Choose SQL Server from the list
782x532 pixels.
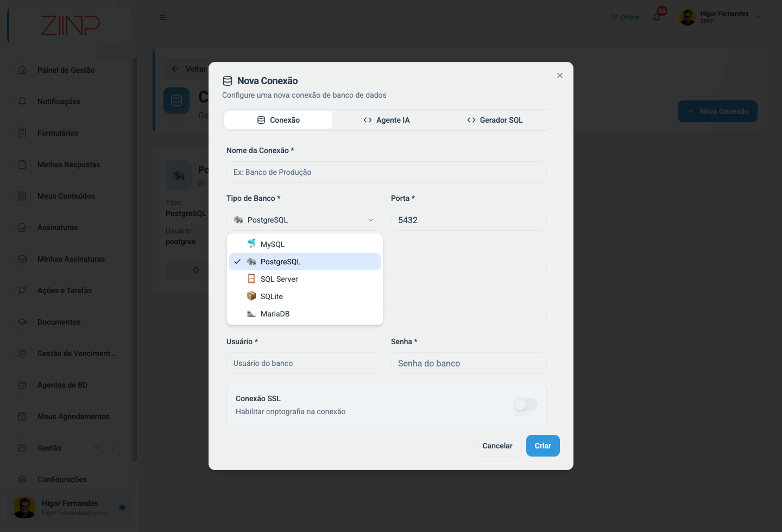click(x=305, y=279)
